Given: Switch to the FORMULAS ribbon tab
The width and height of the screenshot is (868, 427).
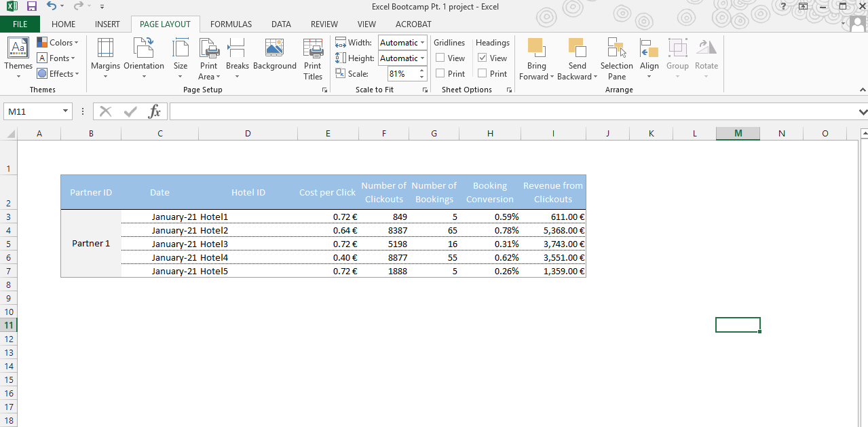Looking at the screenshot, I should (x=231, y=24).
